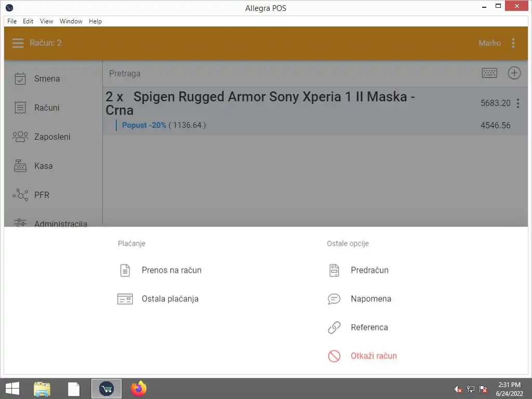This screenshot has width=532, height=399.
Task: Open the Window menu
Action: [71, 21]
